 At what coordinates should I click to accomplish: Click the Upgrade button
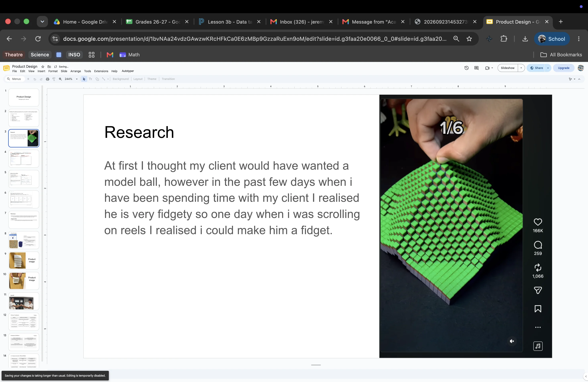click(564, 68)
